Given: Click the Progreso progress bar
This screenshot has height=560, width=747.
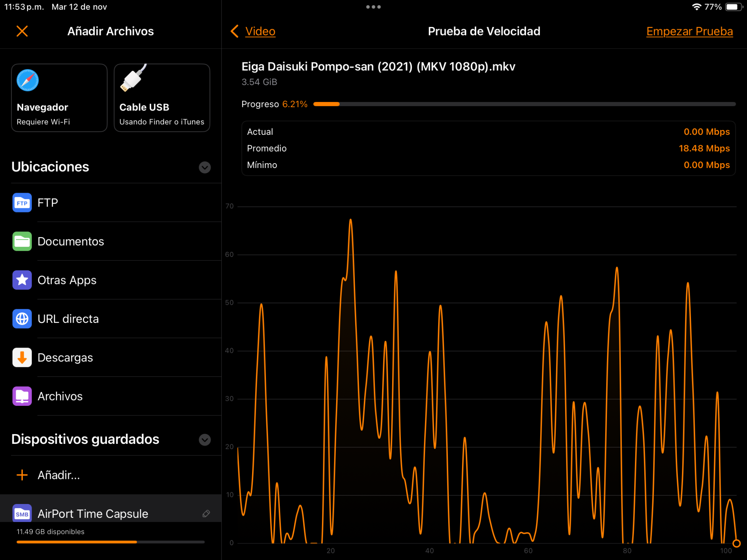Looking at the screenshot, I should click(524, 104).
